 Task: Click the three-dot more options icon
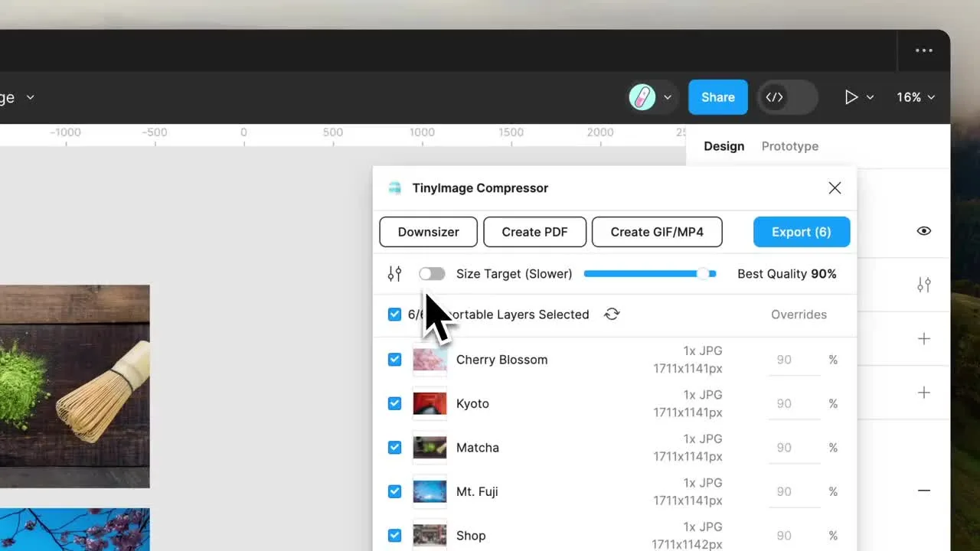pos(924,51)
